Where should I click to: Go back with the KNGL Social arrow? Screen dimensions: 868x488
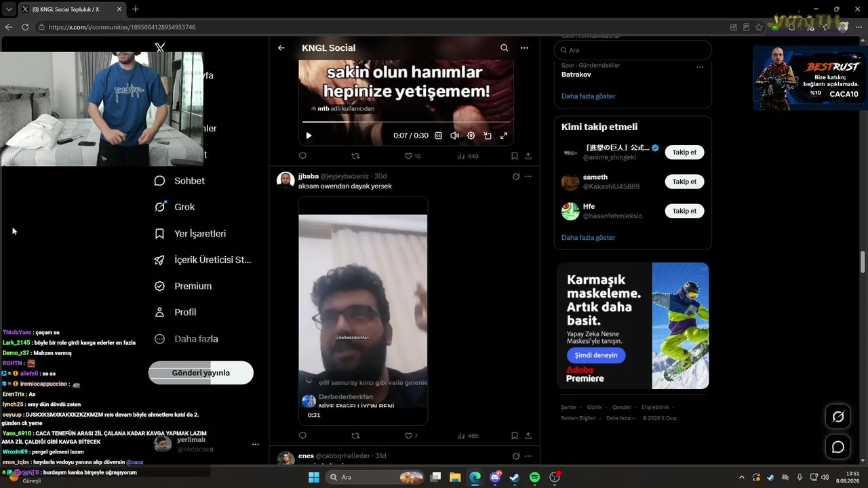pyautogui.click(x=281, y=48)
